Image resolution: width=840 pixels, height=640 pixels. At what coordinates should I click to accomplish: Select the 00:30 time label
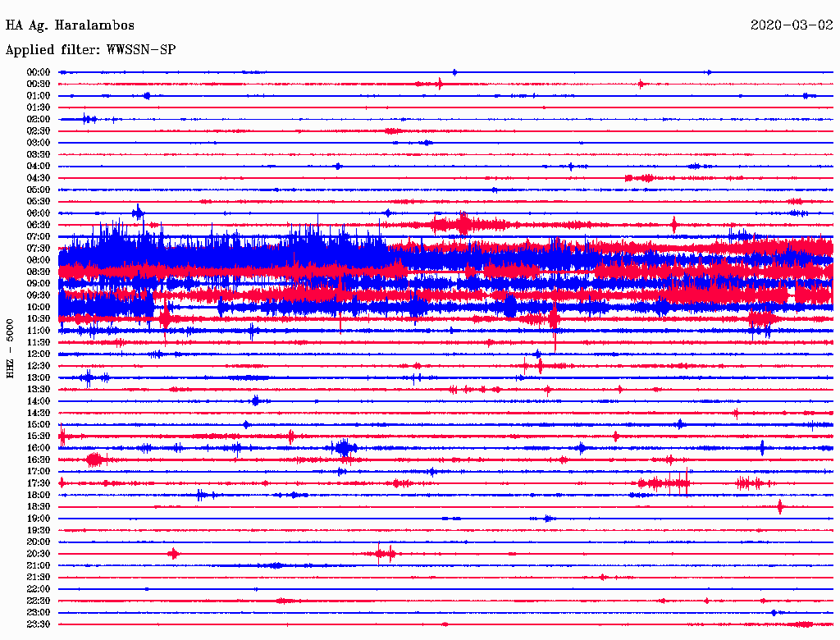coord(39,85)
